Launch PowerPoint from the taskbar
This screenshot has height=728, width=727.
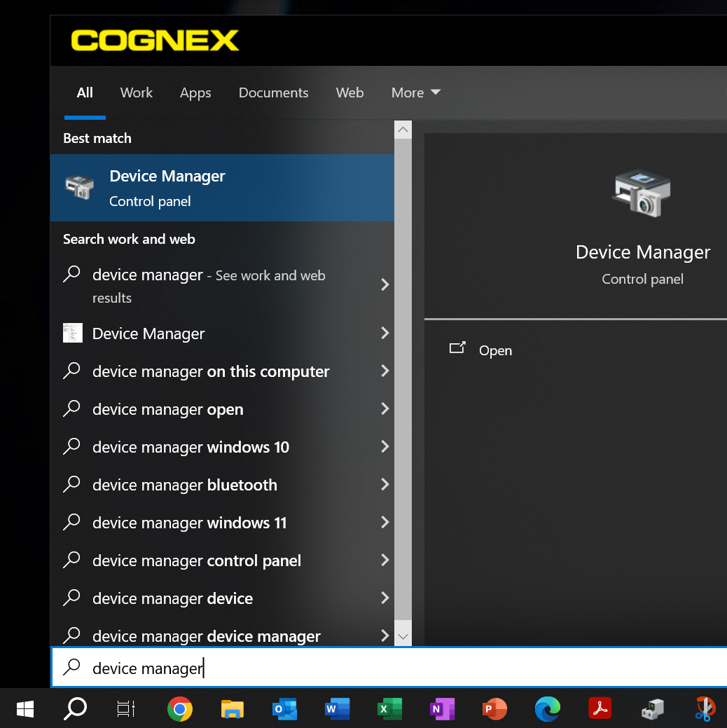coord(494,709)
